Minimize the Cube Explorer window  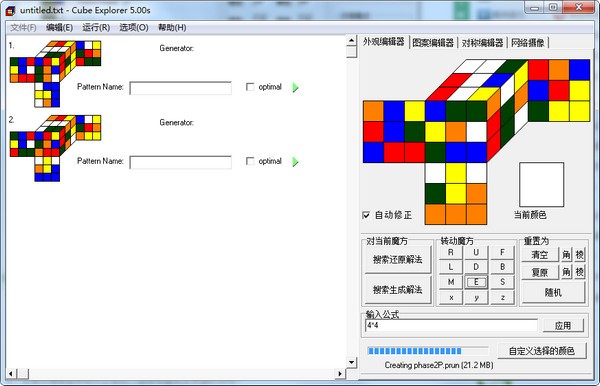(535, 8)
